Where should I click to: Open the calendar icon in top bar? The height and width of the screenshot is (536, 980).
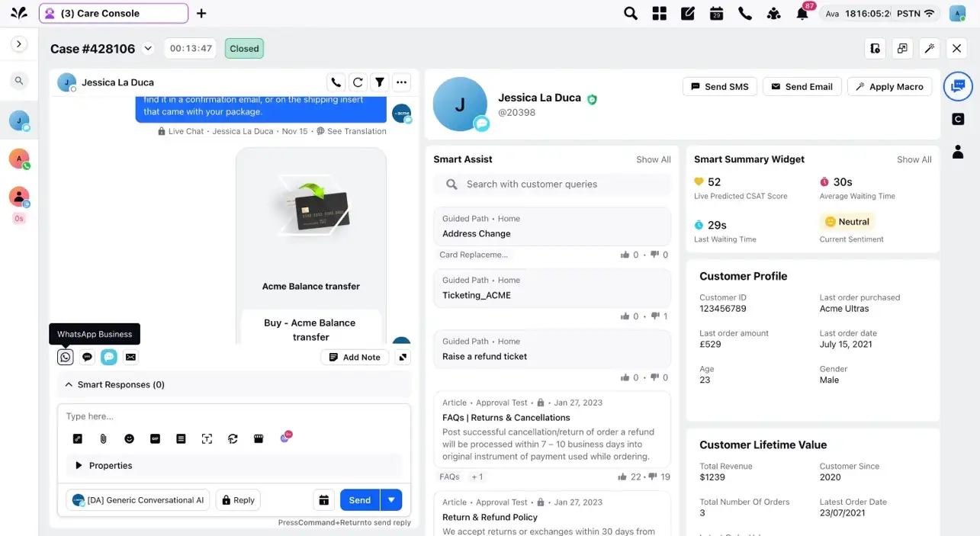click(x=716, y=13)
